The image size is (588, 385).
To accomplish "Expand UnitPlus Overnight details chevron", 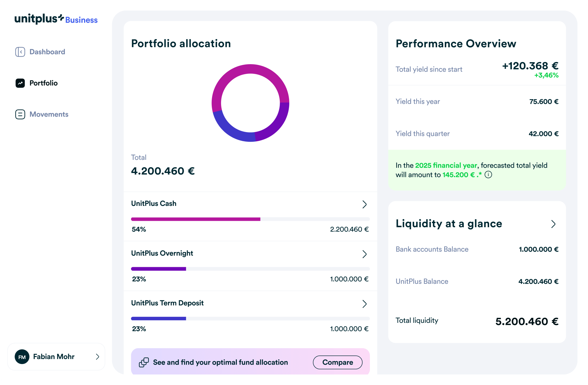I will [364, 254].
